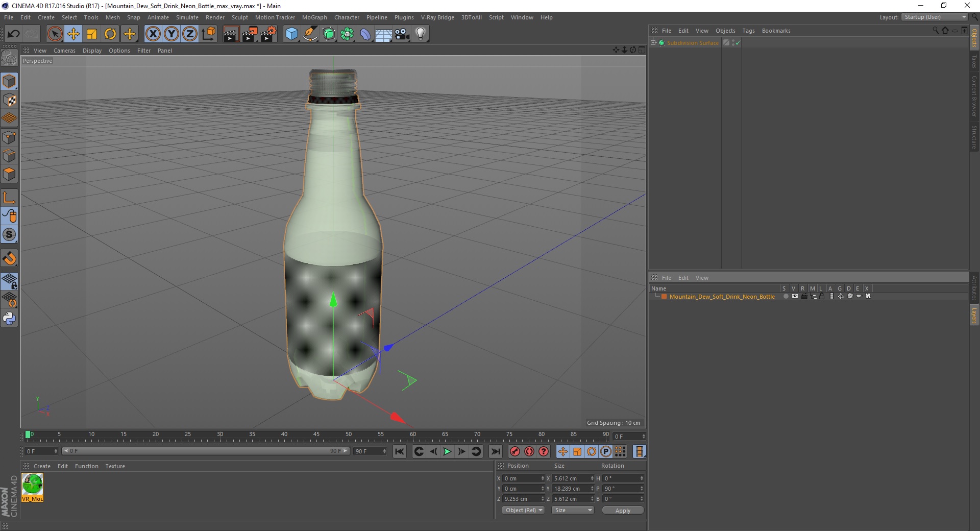
Task: Toggle layer solo dot for Mountain_Dew layer
Action: tap(786, 296)
